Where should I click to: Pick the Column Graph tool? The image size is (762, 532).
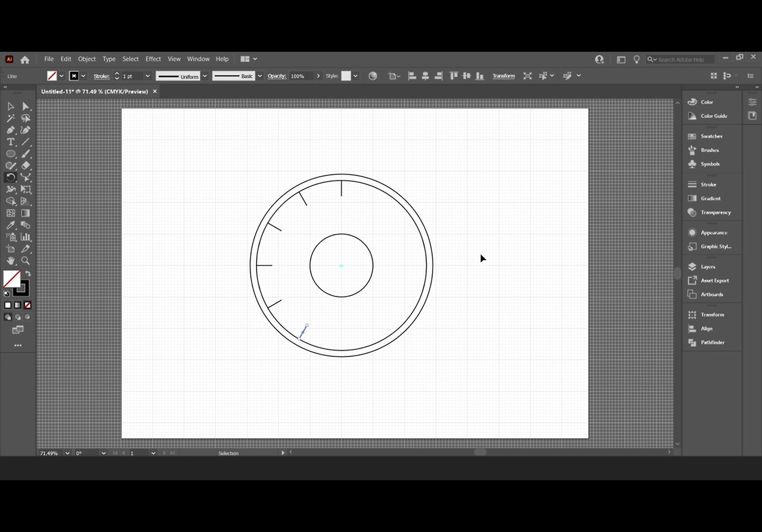click(26, 237)
